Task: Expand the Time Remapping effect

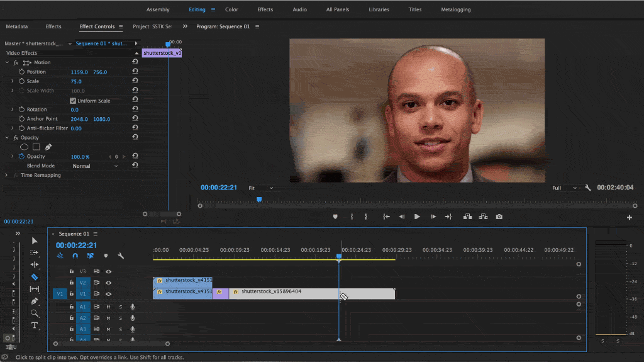Action: 7,175
